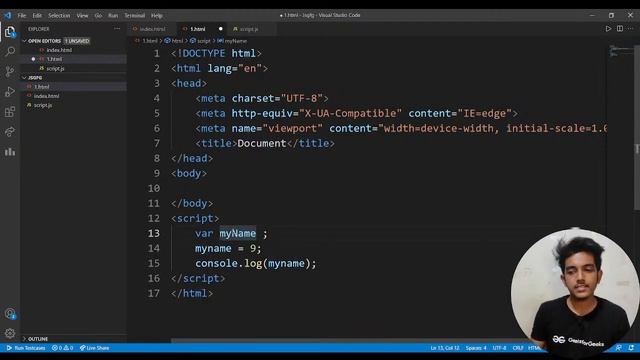This screenshot has width=640, height=360.
Task: Open the Search view in activity bar
Action: tap(10, 51)
